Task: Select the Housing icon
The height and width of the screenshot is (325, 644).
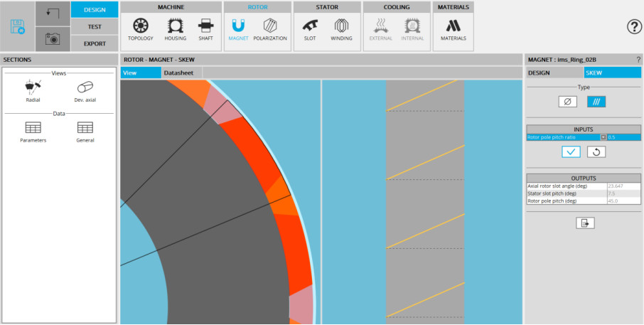Action: click(176, 28)
